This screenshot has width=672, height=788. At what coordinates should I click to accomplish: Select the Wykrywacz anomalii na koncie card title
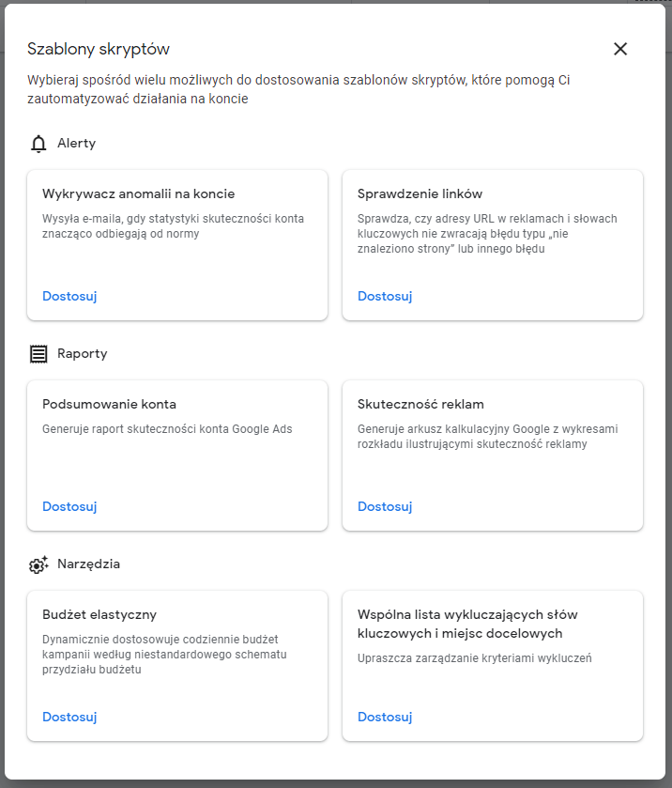coord(138,194)
